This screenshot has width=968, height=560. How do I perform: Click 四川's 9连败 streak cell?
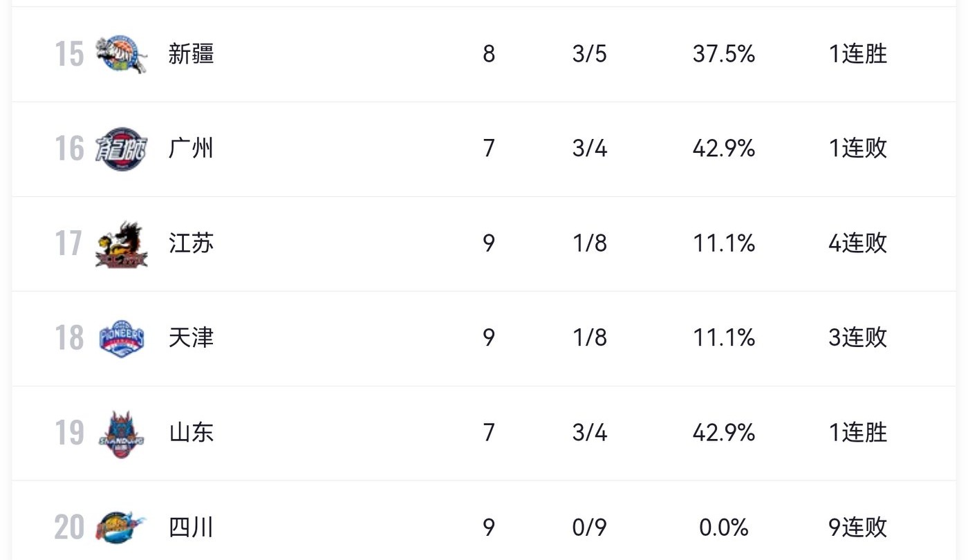pos(857,528)
